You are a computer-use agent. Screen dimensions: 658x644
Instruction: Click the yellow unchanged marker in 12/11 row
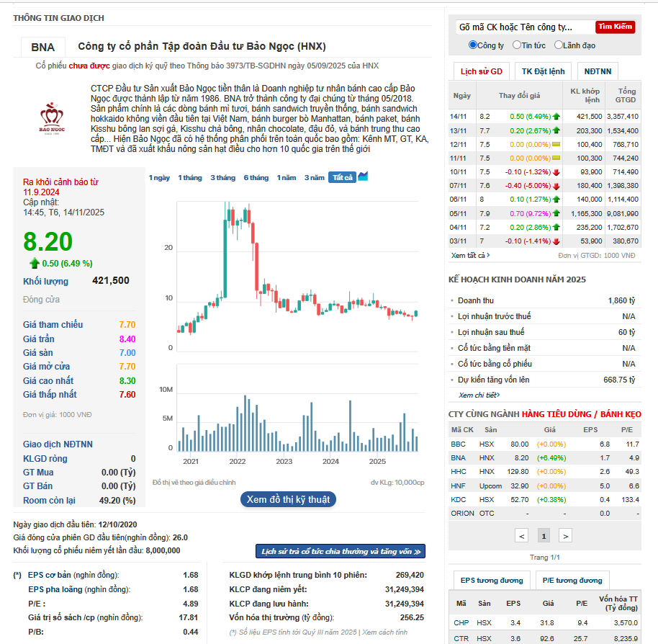click(x=556, y=144)
